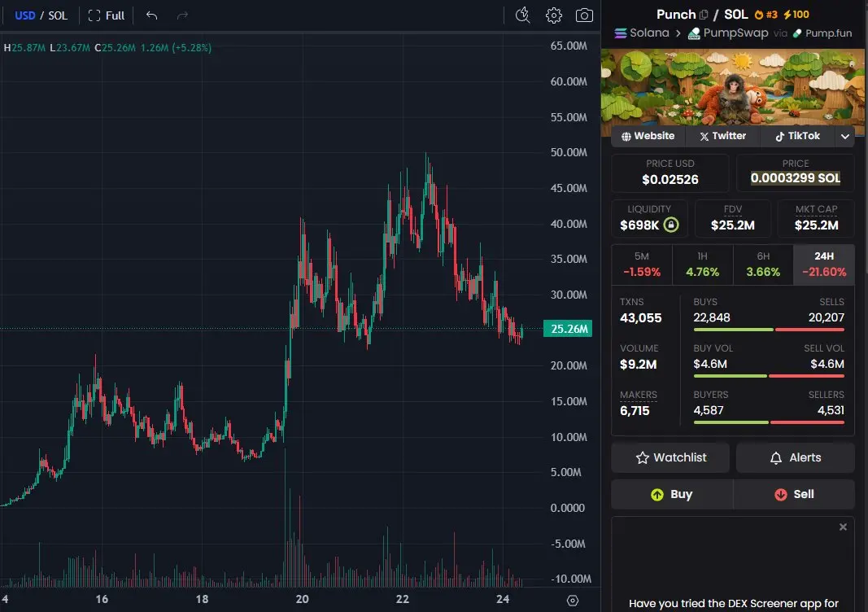
Task: Close the DEX Screener app banner
Action: tap(843, 527)
